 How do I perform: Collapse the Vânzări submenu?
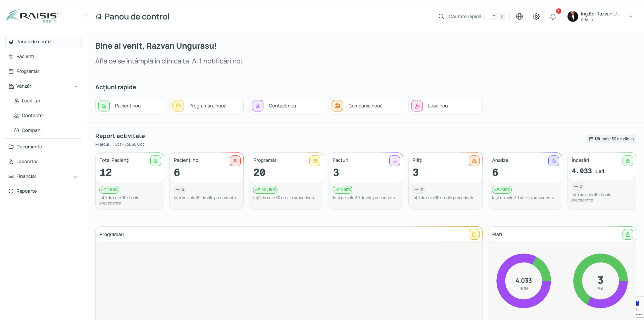click(76, 86)
